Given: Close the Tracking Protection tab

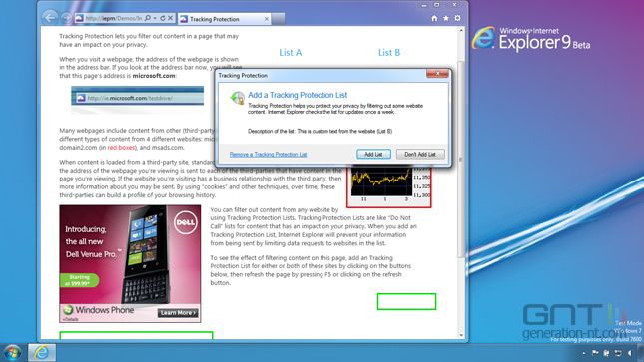Looking at the screenshot, I should click(x=266, y=19).
